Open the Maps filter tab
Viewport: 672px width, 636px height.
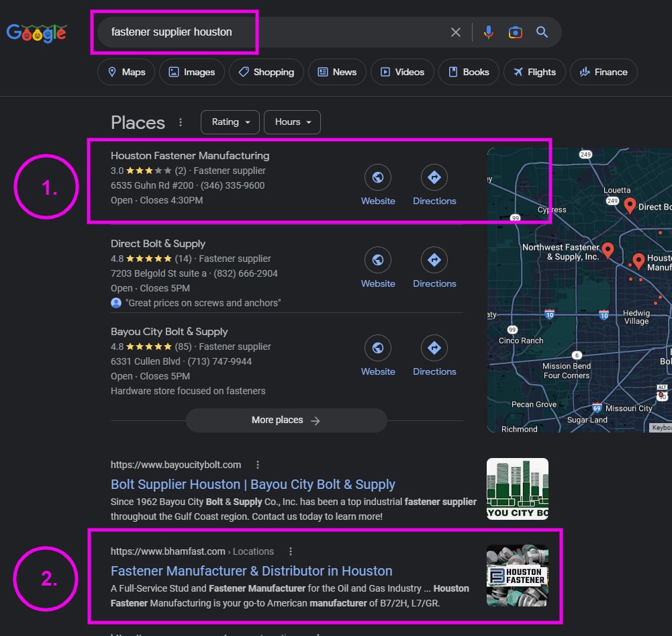pyautogui.click(x=126, y=72)
